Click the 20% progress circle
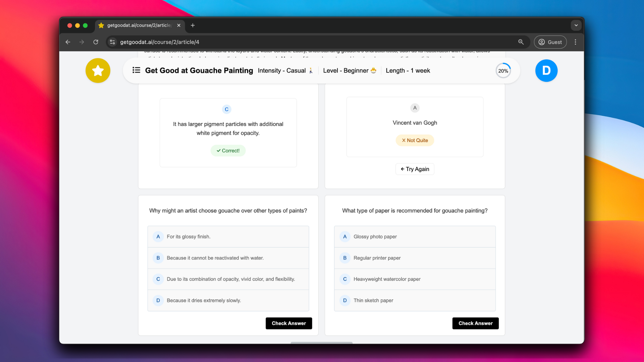The height and width of the screenshot is (362, 644). point(503,71)
